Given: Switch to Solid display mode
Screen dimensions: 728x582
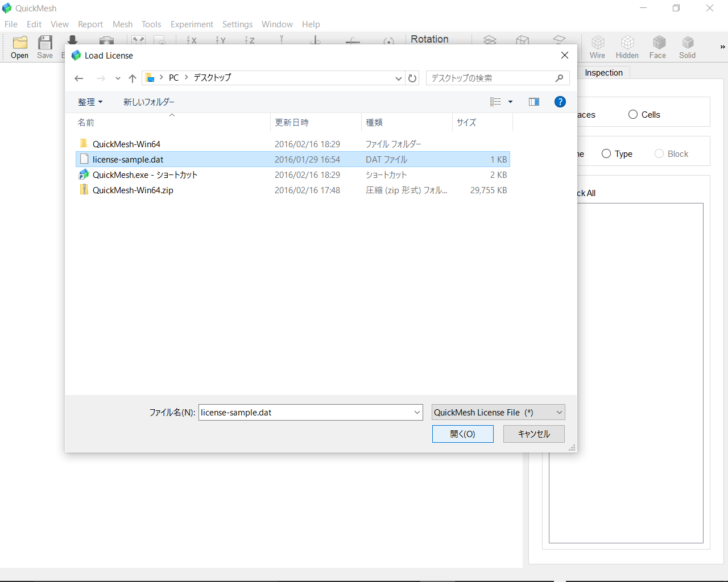Looking at the screenshot, I should pos(687,47).
